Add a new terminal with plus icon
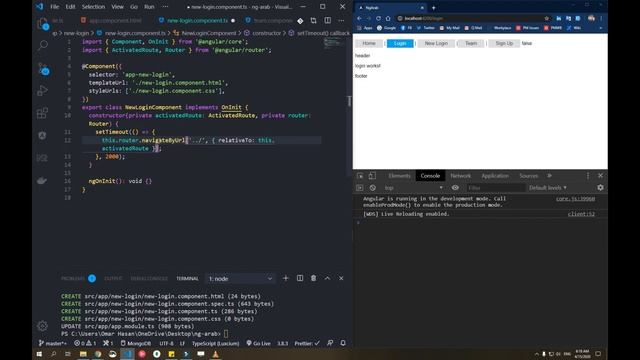The width and height of the screenshot is (640, 360). coord(286,278)
